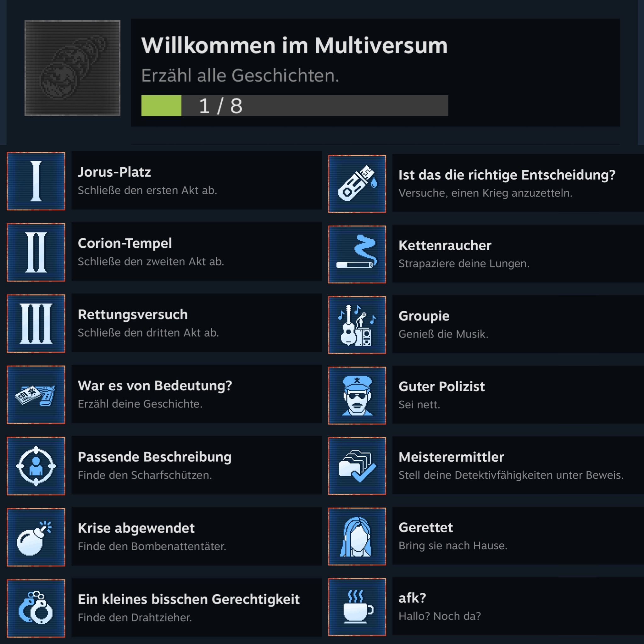Open 'Ein kleines bisschen Gerechtigkeit' achievement

[197, 608]
